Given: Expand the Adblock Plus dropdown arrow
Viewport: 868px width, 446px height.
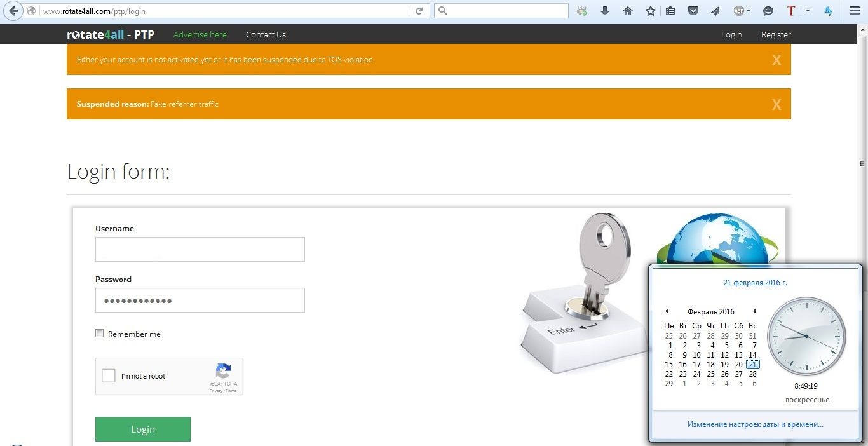Looking at the screenshot, I should coord(749,11).
